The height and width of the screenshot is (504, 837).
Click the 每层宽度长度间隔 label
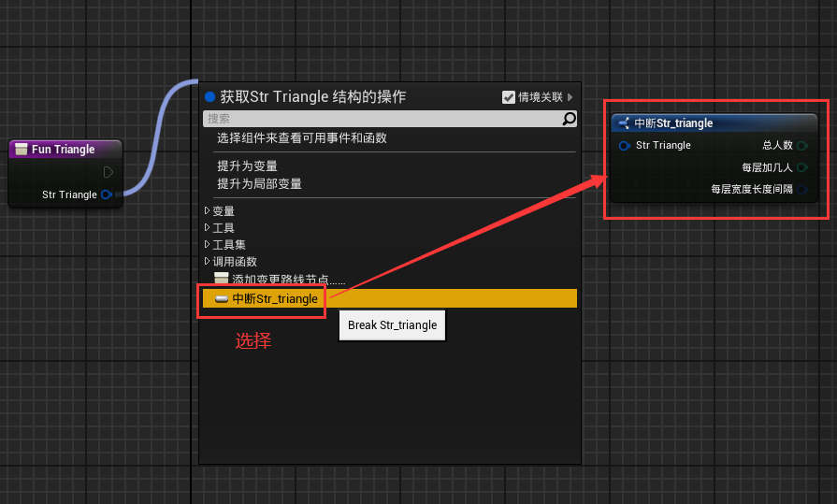click(x=752, y=189)
